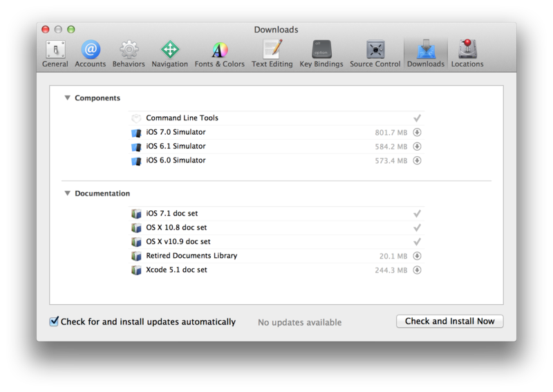Download the iOS 6.1 Simulator
Viewport: 553px width, 392px height.
[418, 147]
